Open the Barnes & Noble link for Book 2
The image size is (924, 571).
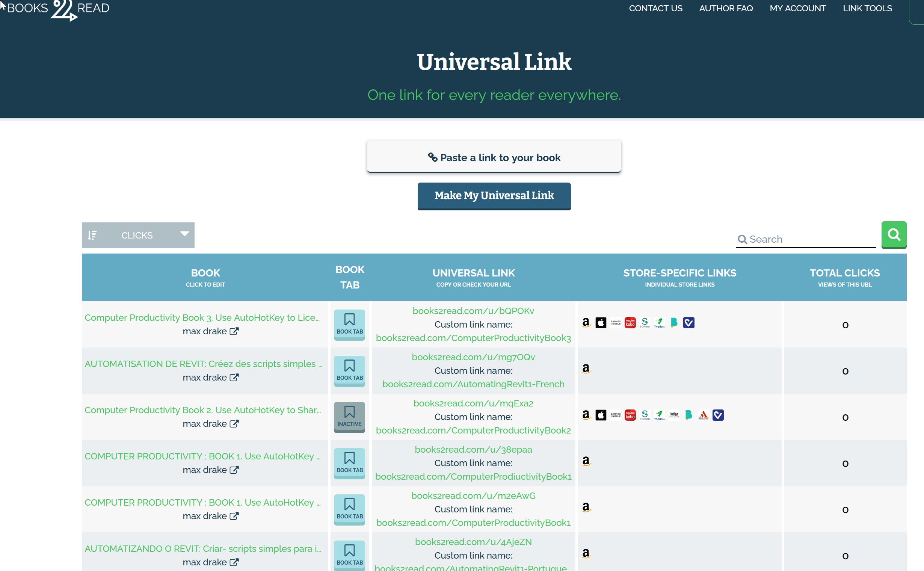point(616,415)
